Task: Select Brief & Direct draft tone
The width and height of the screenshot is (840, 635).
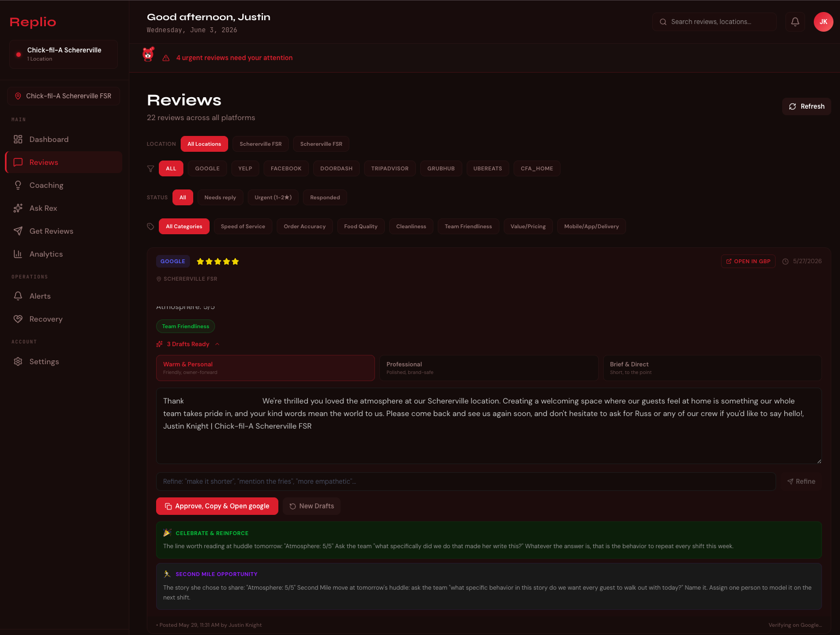Action: (x=712, y=368)
